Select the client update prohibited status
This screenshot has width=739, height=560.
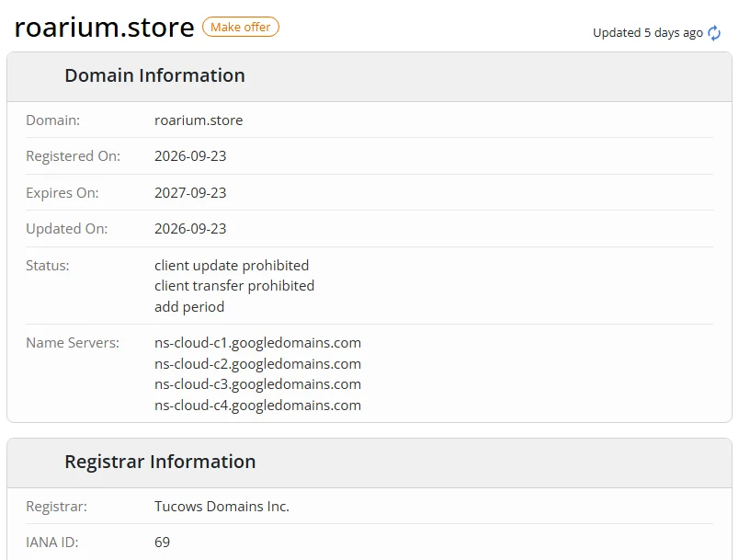point(232,266)
